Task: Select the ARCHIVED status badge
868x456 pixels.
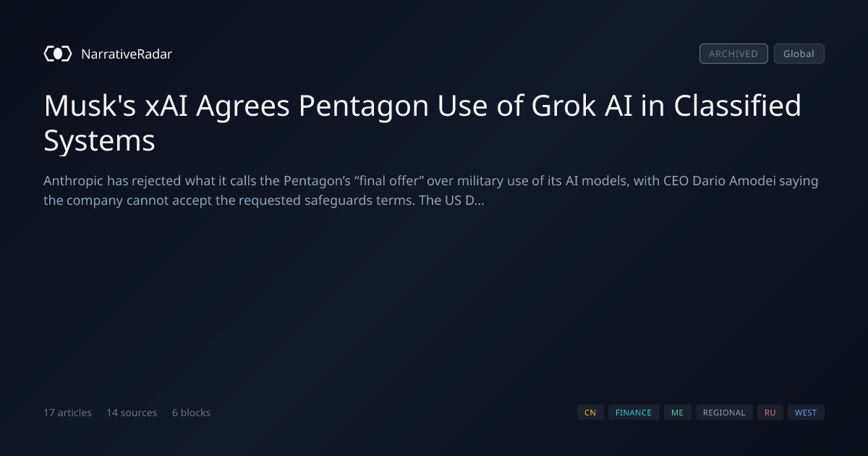Action: tap(733, 54)
